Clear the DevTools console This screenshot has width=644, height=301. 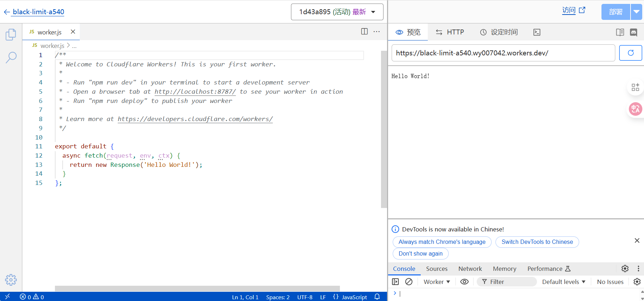point(409,282)
